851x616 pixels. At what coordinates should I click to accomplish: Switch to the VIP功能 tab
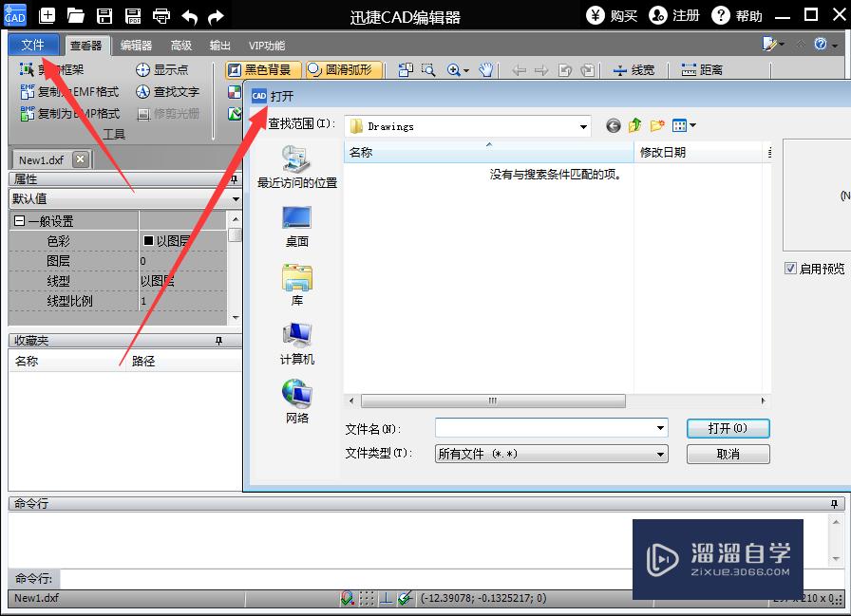click(x=267, y=46)
